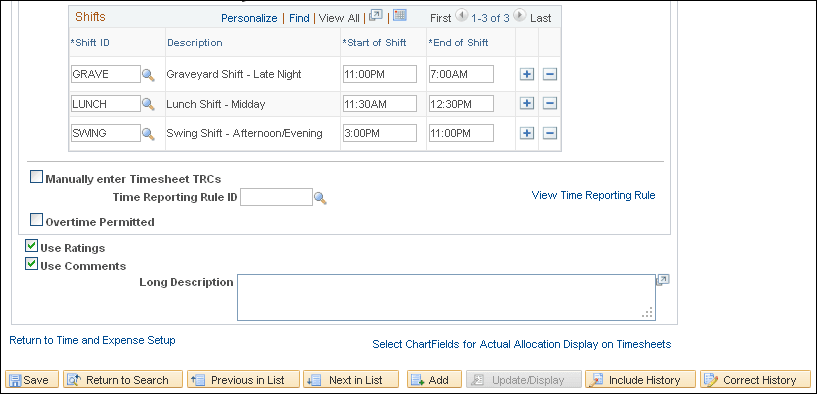Edit the 3:00PM Start of Shift field
817x394 pixels.
pos(380,133)
